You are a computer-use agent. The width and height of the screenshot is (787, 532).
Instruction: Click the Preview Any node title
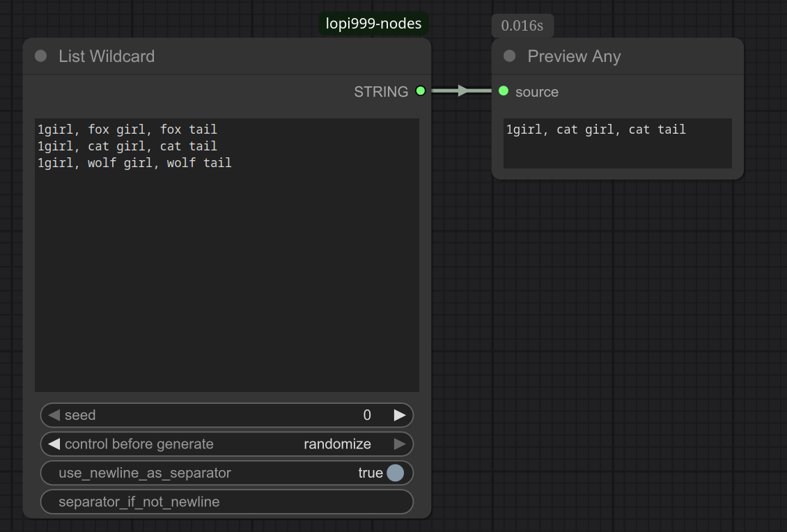pos(574,56)
